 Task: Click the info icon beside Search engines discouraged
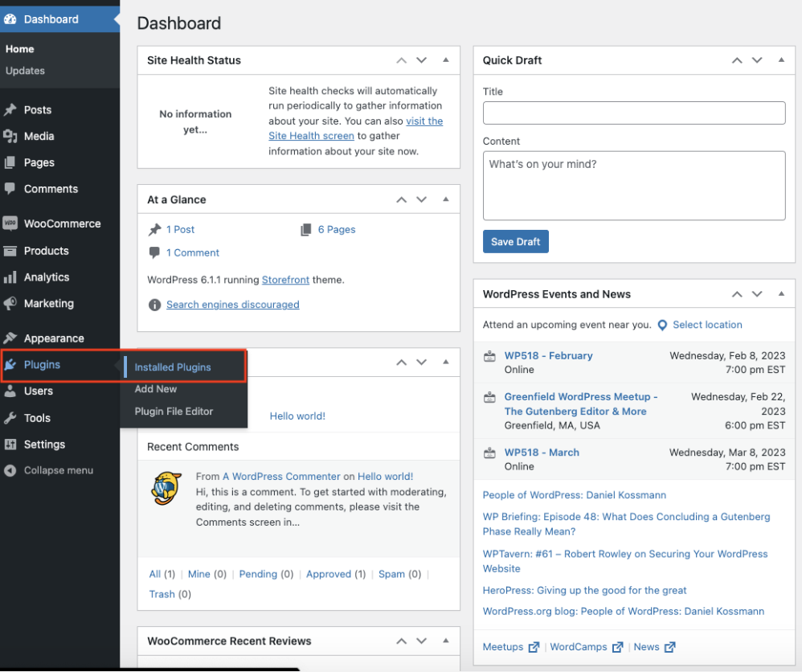click(154, 305)
